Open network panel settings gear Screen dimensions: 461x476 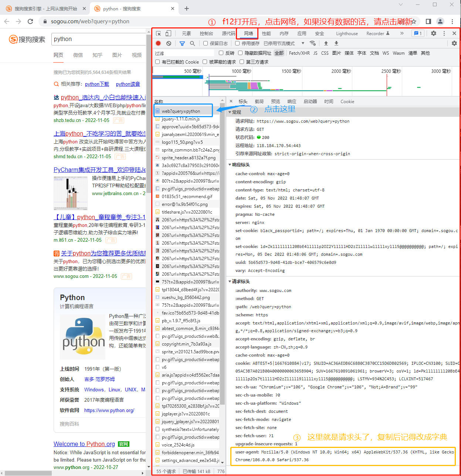click(454, 43)
